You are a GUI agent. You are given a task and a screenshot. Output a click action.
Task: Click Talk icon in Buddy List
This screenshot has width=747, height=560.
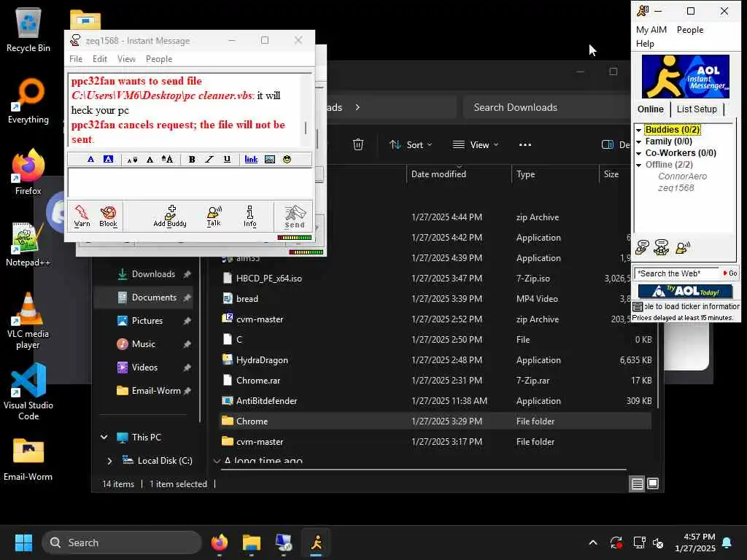tap(682, 246)
